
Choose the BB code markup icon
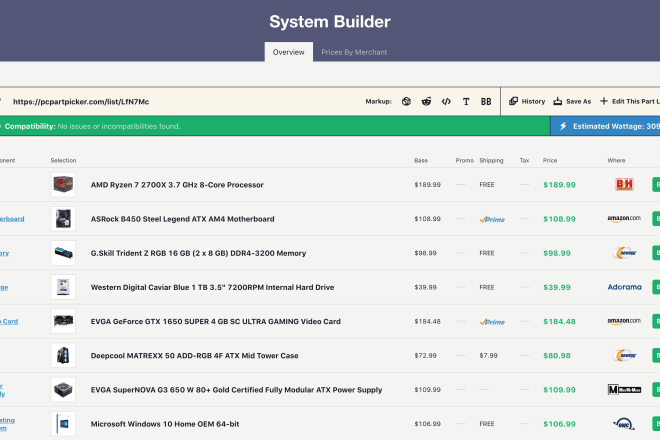click(486, 101)
